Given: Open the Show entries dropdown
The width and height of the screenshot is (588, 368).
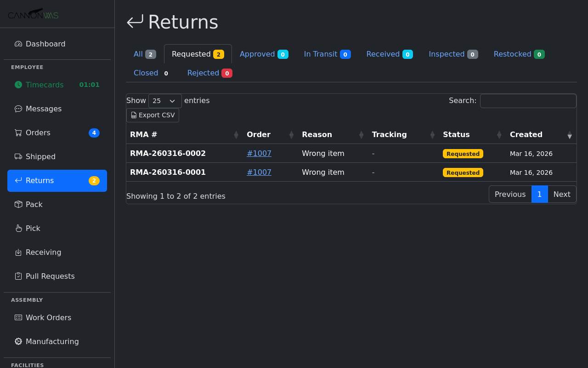Looking at the screenshot, I should click(x=165, y=101).
